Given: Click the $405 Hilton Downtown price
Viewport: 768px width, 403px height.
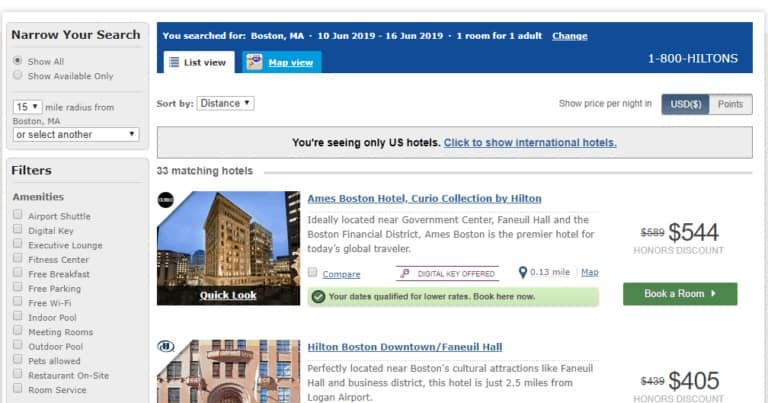Looking at the screenshot, I should click(694, 380).
